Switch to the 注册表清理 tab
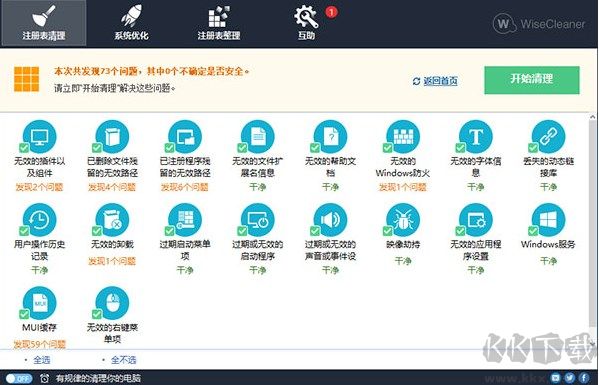This screenshot has height=385, width=599. pyautogui.click(x=44, y=23)
